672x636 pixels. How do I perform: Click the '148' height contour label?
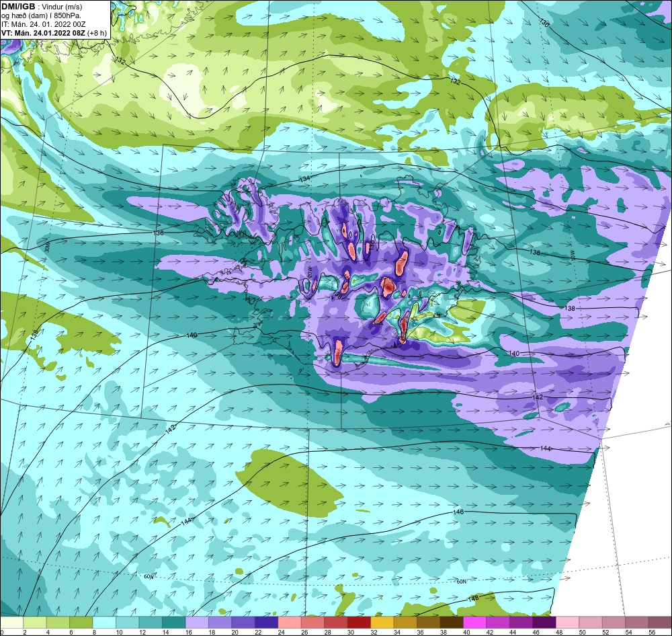click(x=473, y=598)
